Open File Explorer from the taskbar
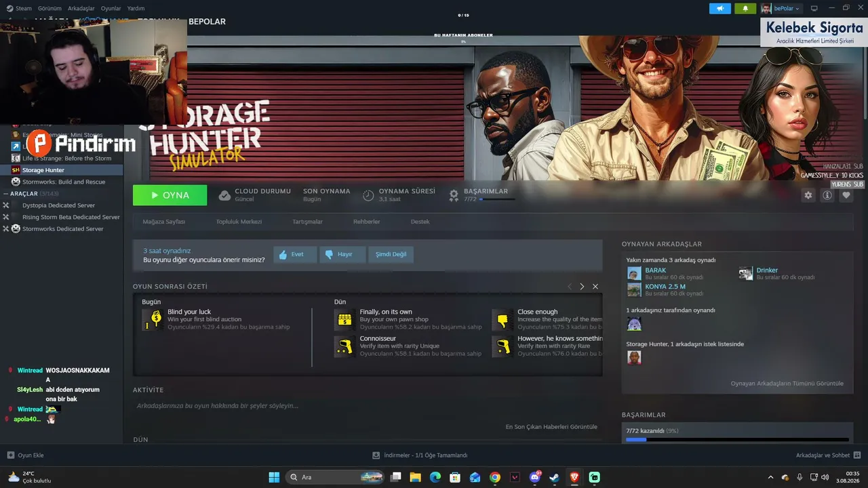The width and height of the screenshot is (868, 488). [415, 477]
